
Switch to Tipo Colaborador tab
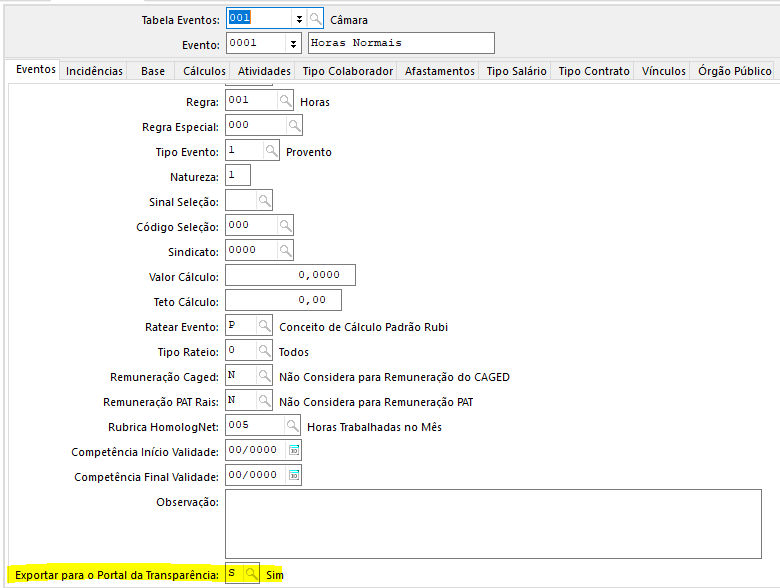click(348, 71)
